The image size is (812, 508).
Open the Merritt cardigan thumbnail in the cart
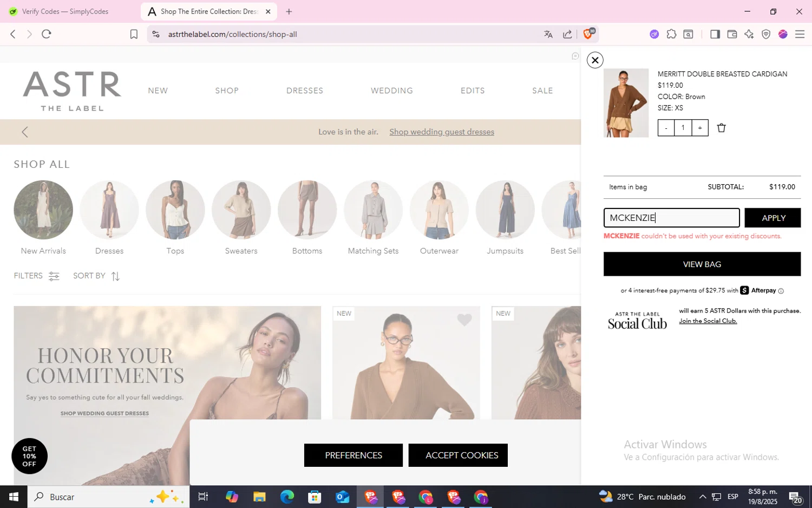coord(626,103)
